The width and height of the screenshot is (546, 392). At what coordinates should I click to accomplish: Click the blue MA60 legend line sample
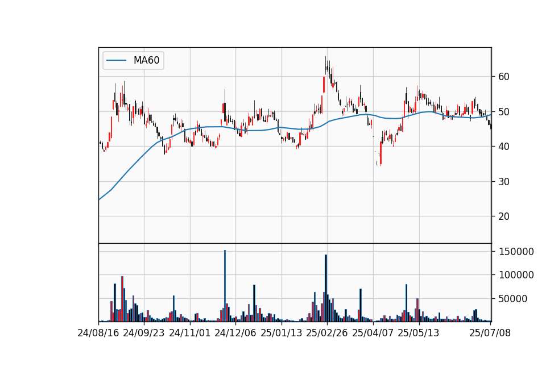116,60
